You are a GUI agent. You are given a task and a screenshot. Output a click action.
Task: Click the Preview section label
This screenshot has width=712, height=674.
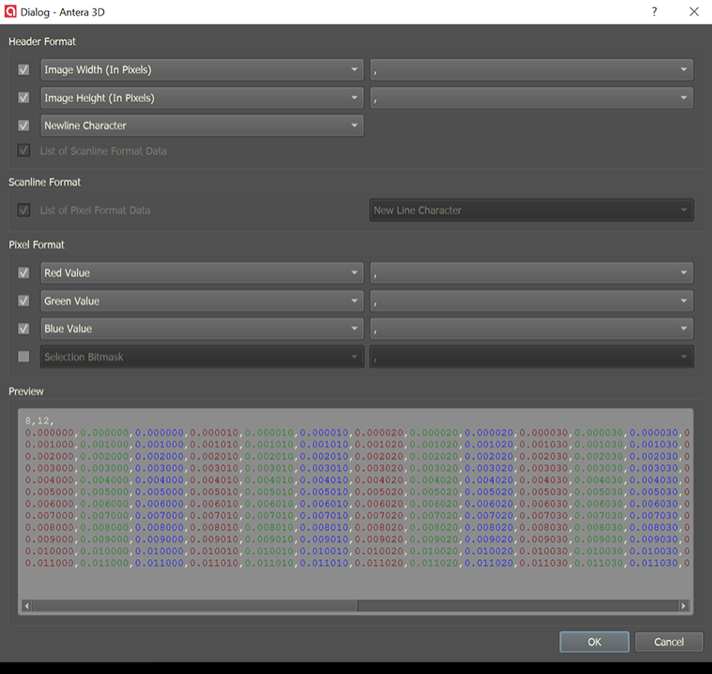(x=26, y=391)
